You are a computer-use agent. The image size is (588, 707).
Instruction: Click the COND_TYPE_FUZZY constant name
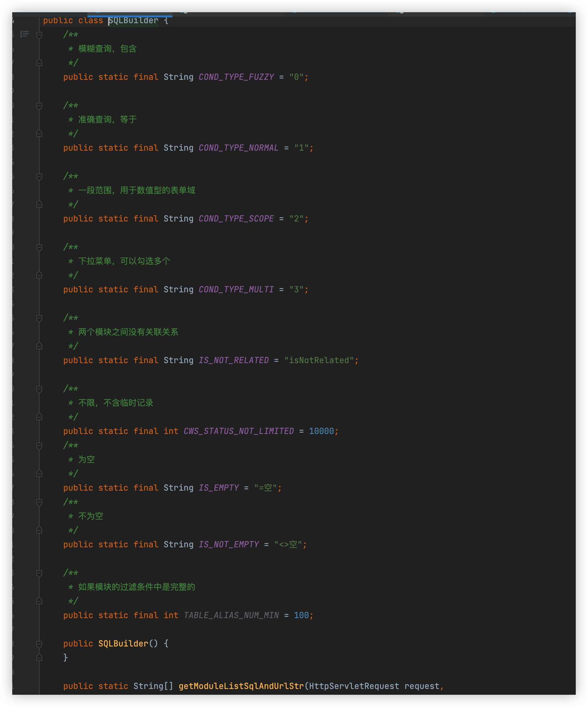[236, 77]
